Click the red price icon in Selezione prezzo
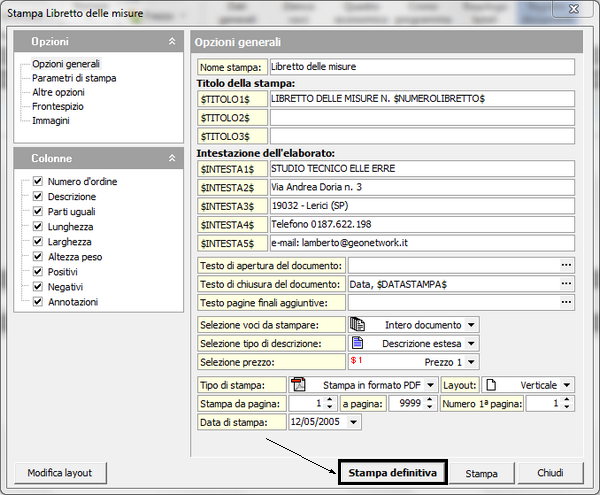 pos(355,361)
